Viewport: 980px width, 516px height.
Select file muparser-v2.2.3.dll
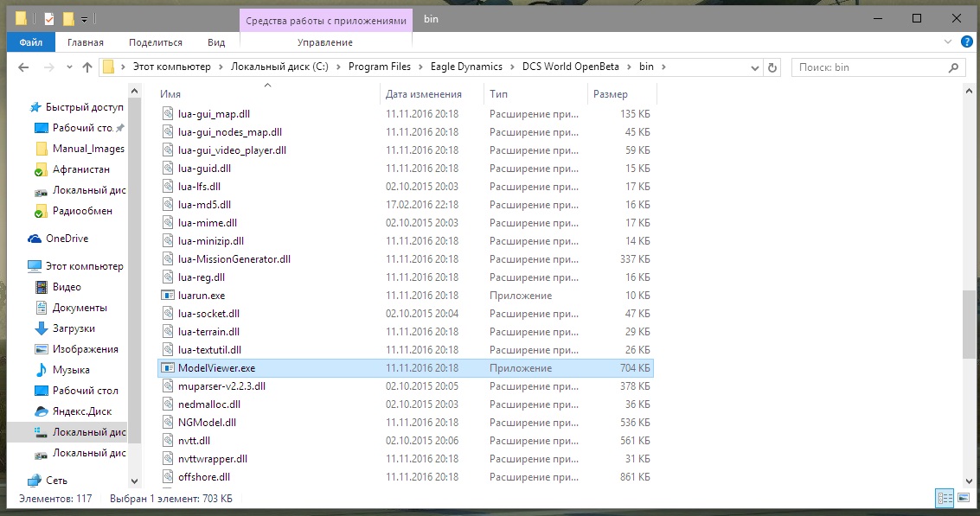point(221,386)
